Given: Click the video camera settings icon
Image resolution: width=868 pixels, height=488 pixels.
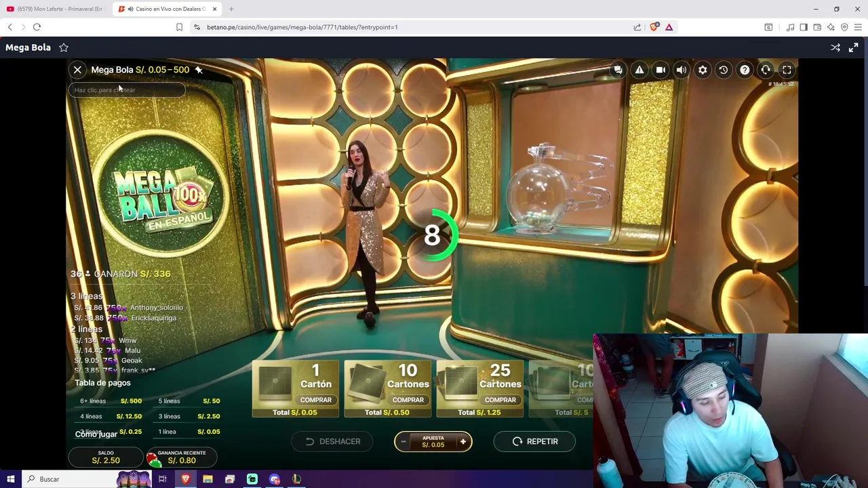Looking at the screenshot, I should [660, 70].
